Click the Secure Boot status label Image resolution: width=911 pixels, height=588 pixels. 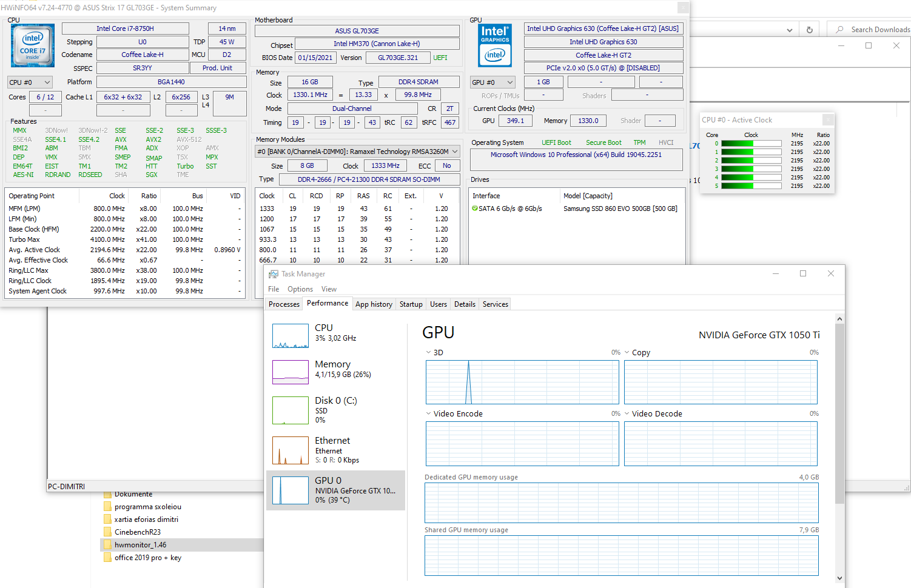tap(603, 142)
